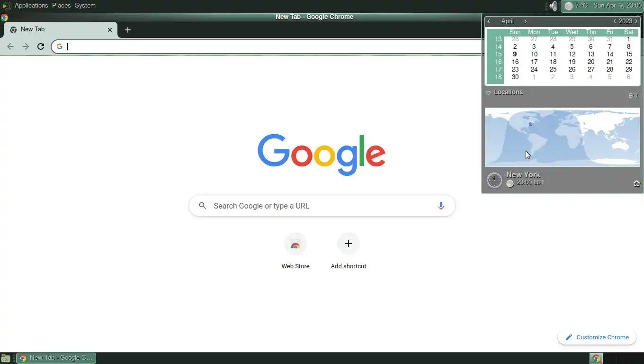
Task: Select the New Tab browser tab
Action: point(61,29)
